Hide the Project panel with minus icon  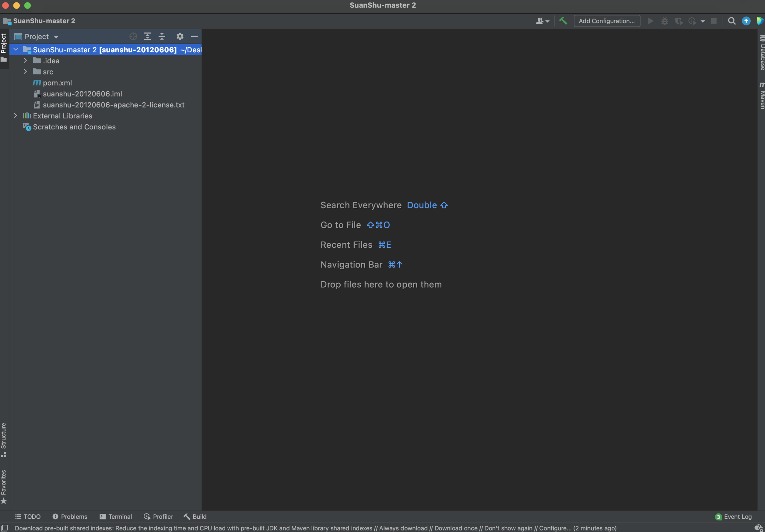pos(194,36)
